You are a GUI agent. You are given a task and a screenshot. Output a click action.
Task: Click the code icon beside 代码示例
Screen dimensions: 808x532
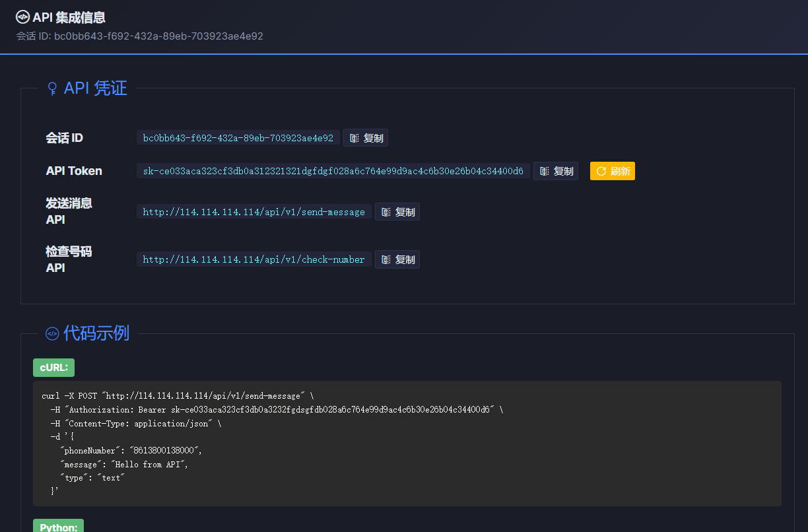pyautogui.click(x=52, y=334)
